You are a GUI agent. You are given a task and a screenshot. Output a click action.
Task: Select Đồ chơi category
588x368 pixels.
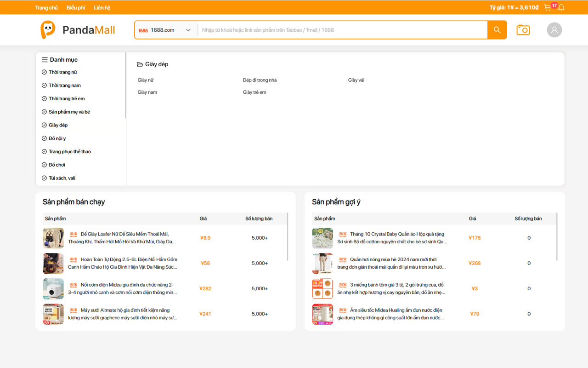pyautogui.click(x=57, y=165)
